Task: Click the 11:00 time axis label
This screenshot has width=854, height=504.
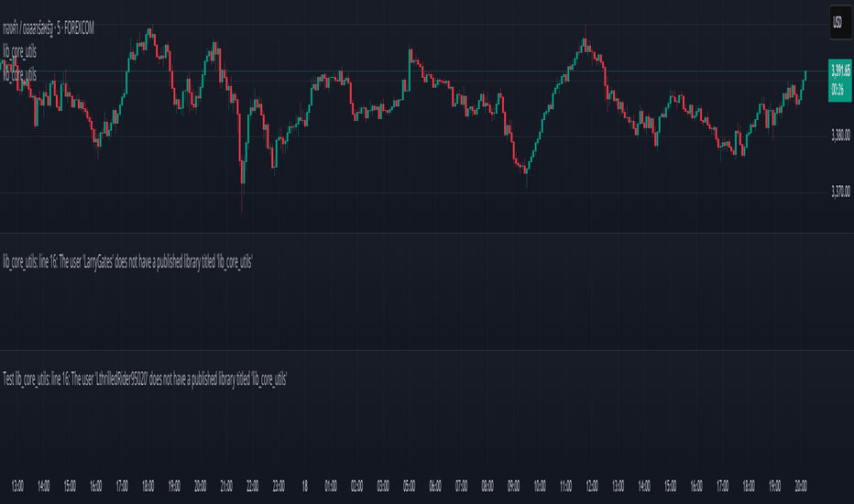Action: [566, 486]
